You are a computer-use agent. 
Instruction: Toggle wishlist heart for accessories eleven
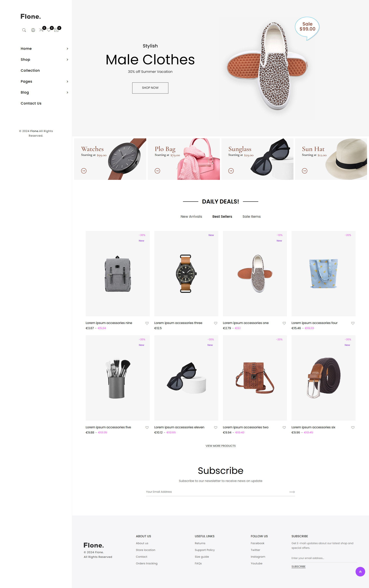coord(215,428)
